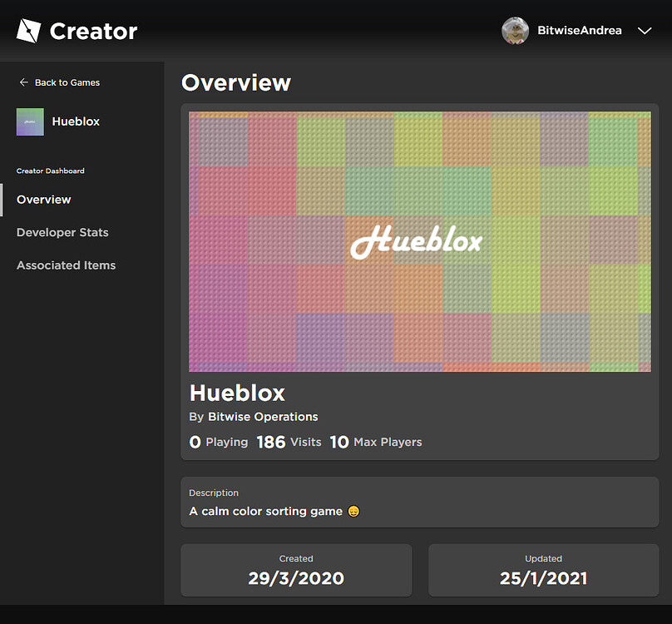
Task: Open the Hueblox game banner thumbnail
Action: (420, 240)
